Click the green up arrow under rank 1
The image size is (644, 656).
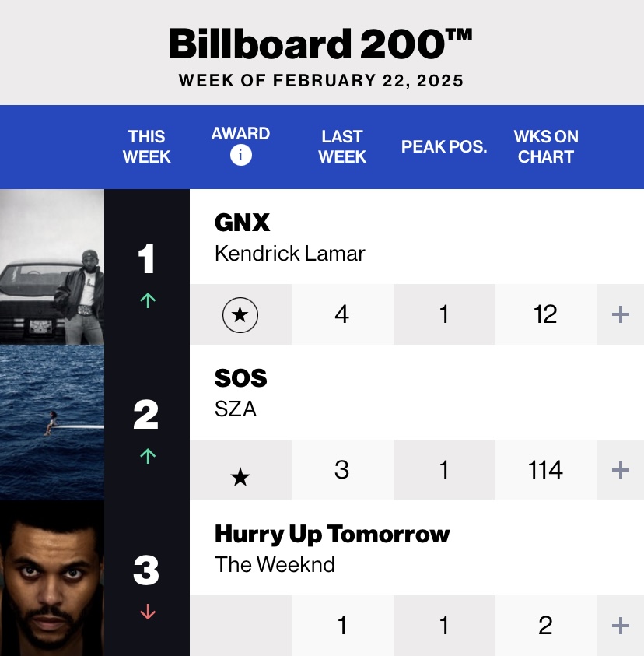147,301
